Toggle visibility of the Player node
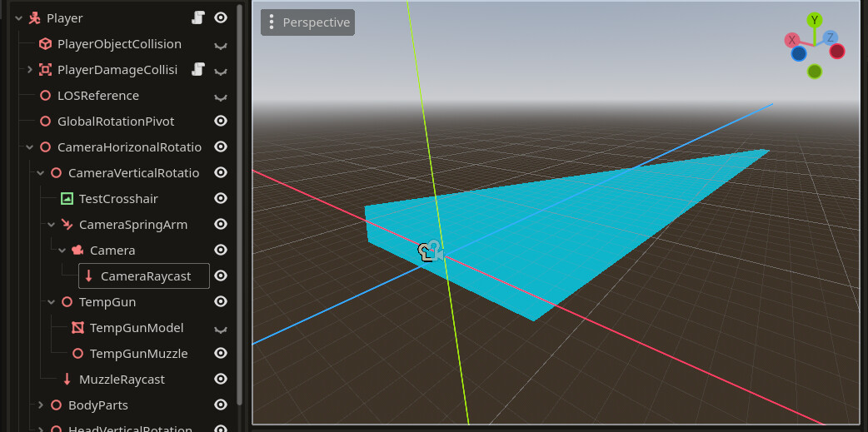The width and height of the screenshot is (868, 432). tap(221, 18)
